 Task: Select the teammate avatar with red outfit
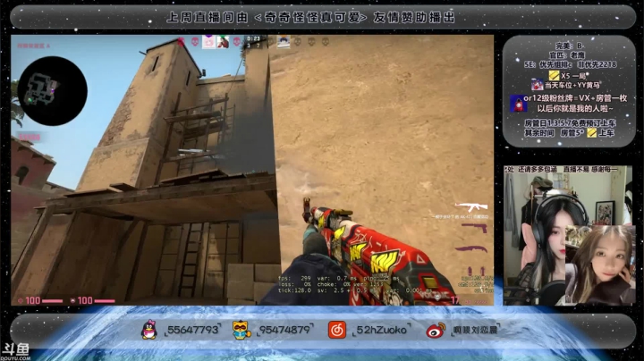coord(223,42)
